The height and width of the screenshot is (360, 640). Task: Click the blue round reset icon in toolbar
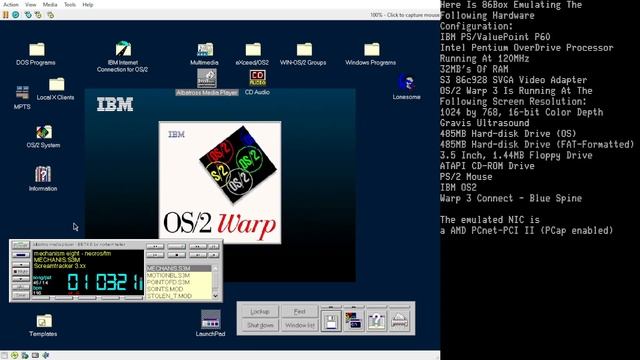point(16,15)
